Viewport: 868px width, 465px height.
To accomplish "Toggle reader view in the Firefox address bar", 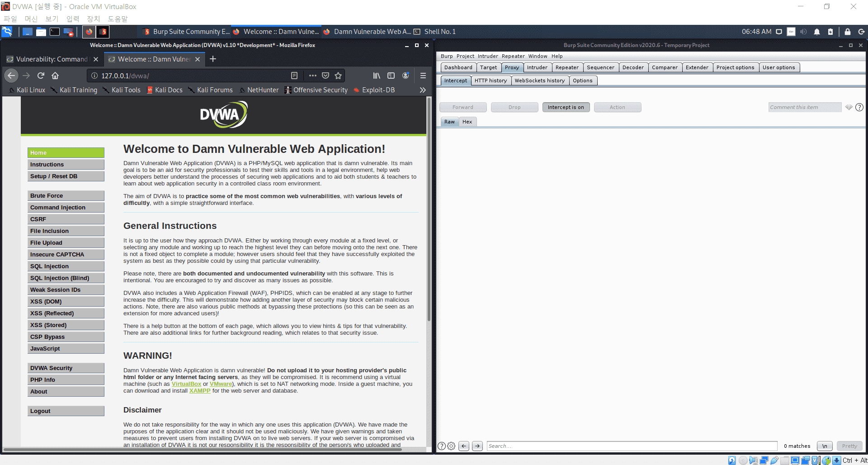I will click(x=294, y=76).
